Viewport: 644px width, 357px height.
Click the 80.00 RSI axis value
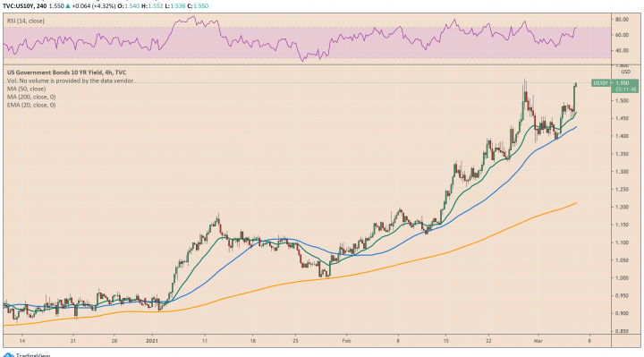coord(622,20)
